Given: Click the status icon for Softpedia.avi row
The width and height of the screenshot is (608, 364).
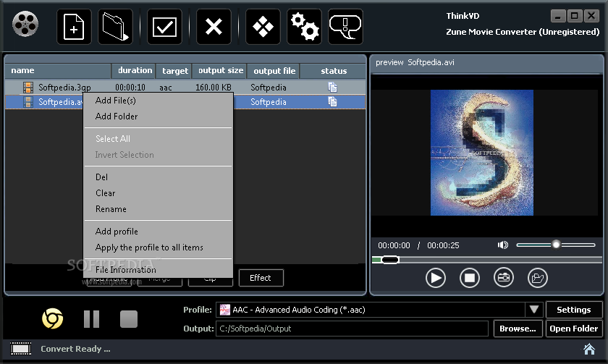Looking at the screenshot, I should [332, 101].
